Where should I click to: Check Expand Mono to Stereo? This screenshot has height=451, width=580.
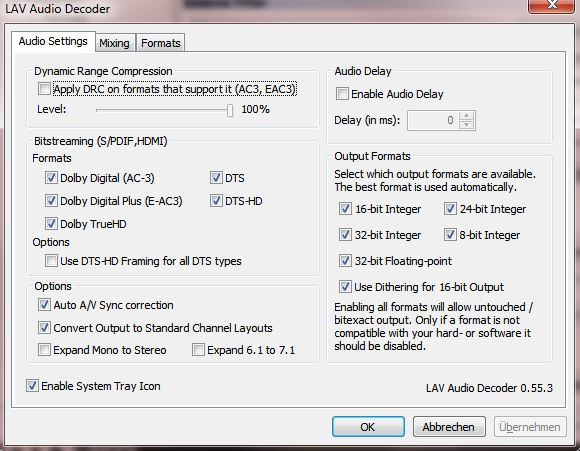[44, 350]
